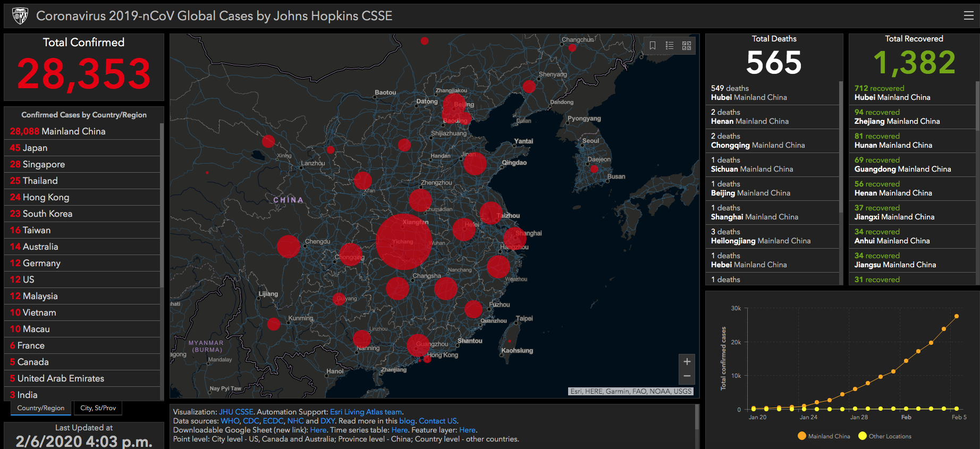Viewport: 980px width, 449px height.
Task: Select 2 deaths Chongqing row
Action: (772, 141)
